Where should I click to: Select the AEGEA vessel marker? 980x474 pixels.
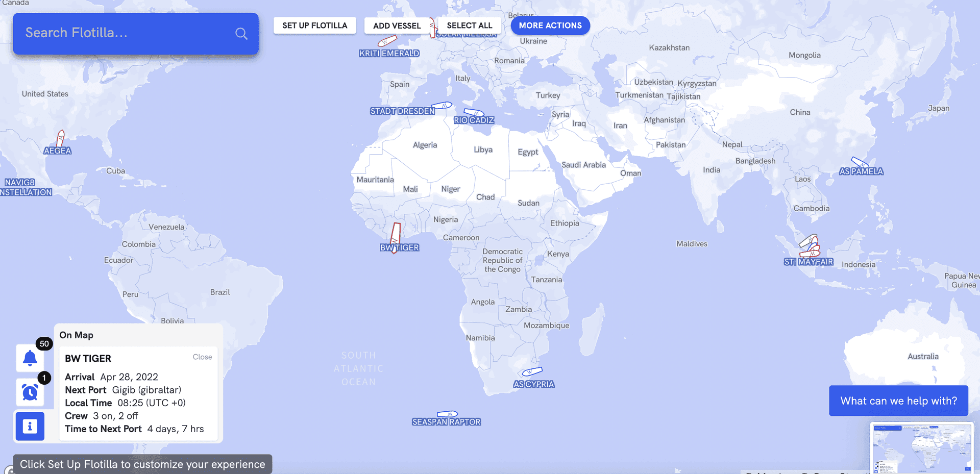click(61, 138)
